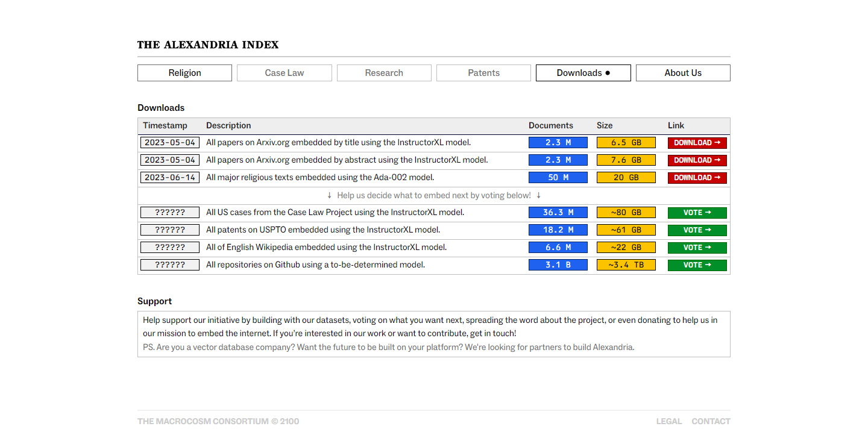The width and height of the screenshot is (868, 435).
Task: Open the Contact footer link
Action: point(711,421)
